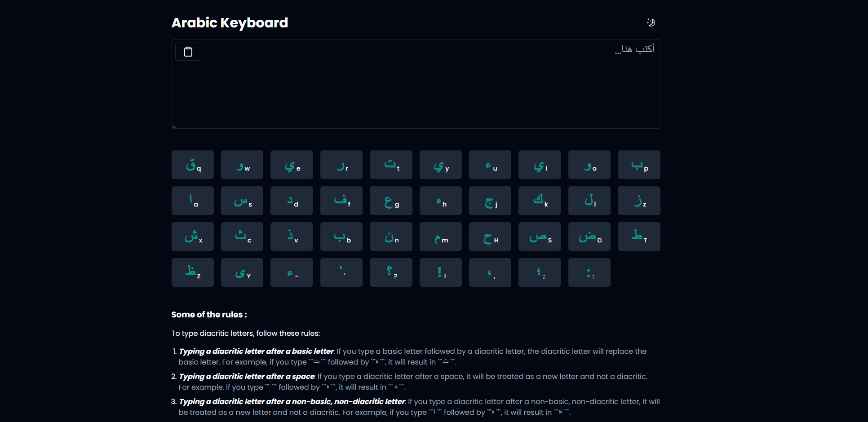Tap the ص key labeled capital S
The height and width of the screenshot is (422, 868).
coord(540,237)
